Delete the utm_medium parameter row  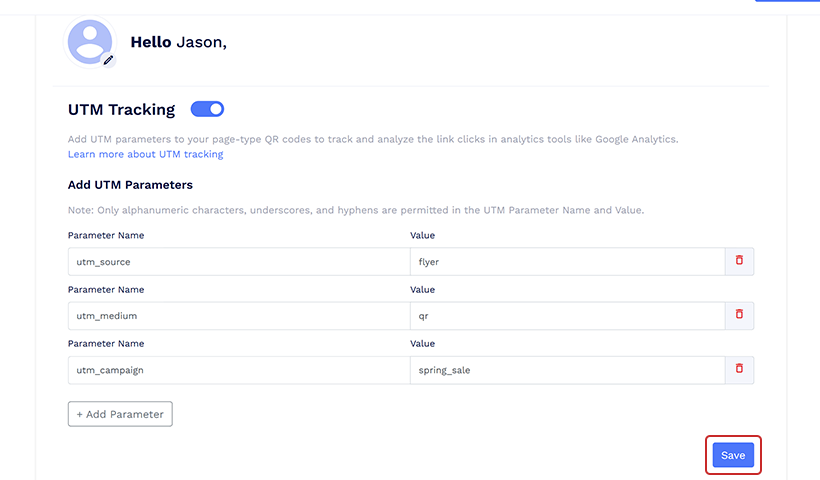pos(739,315)
